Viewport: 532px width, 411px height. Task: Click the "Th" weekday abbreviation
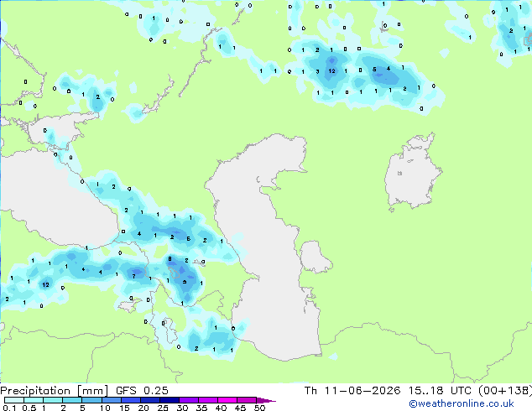point(310,391)
